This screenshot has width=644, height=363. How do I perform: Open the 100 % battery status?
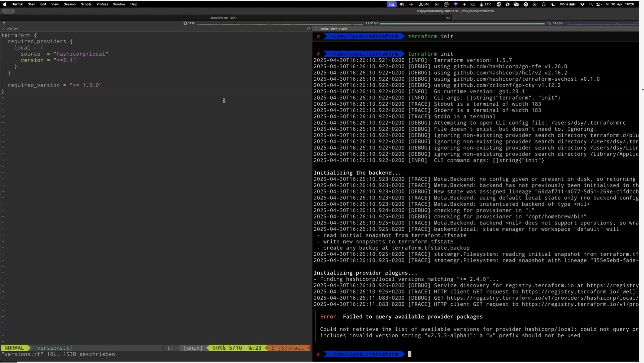567,4
